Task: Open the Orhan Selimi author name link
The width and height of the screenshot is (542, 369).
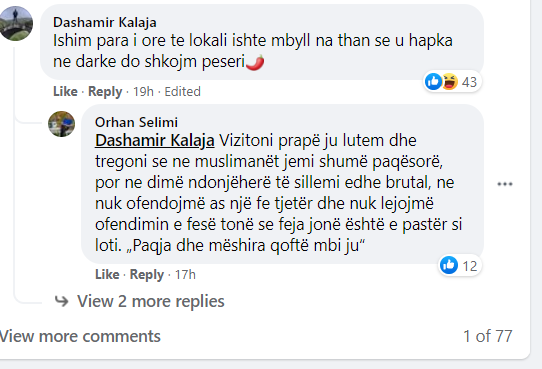Action: coord(136,122)
